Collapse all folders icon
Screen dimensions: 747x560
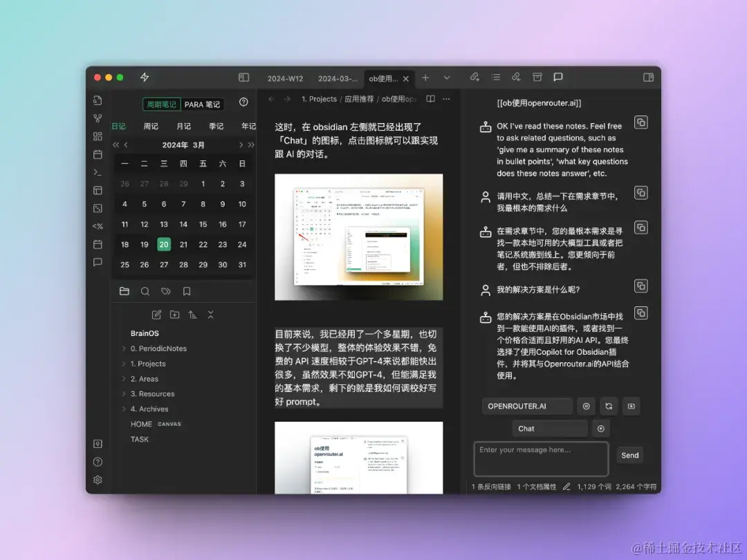[210, 315]
